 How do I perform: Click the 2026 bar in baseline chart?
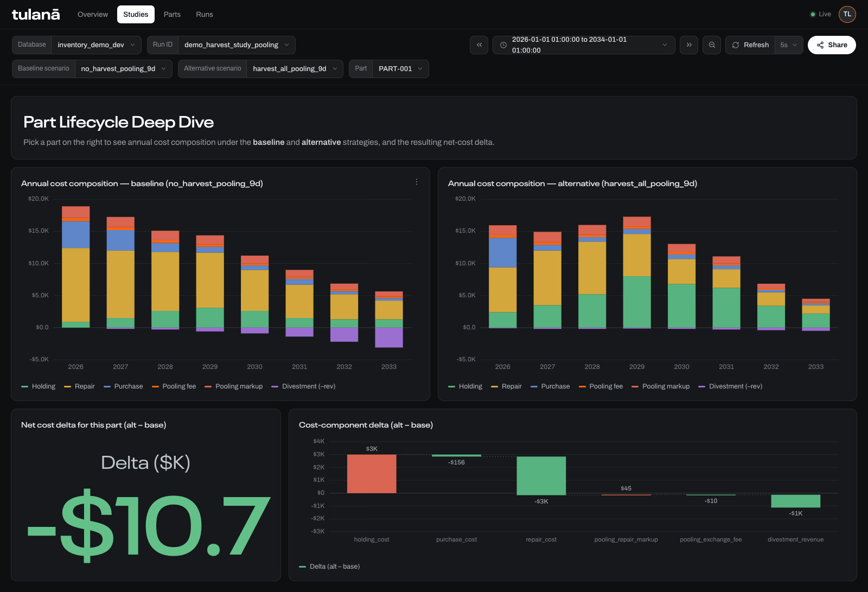click(76, 267)
